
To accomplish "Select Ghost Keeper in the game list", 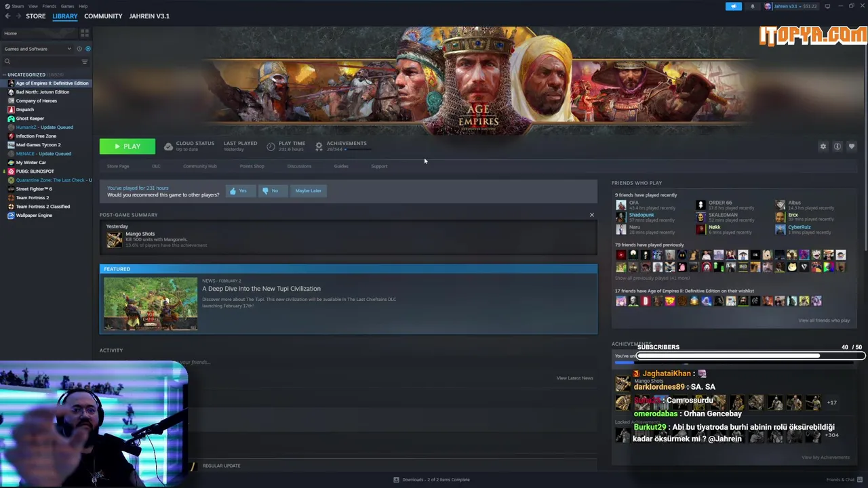I will (30, 119).
